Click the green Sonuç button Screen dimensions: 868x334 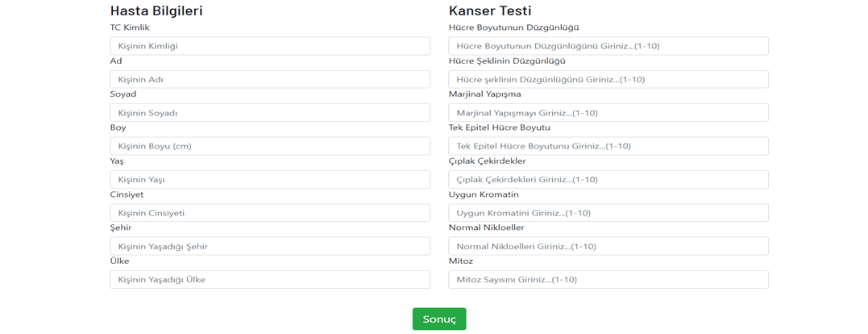(x=438, y=319)
